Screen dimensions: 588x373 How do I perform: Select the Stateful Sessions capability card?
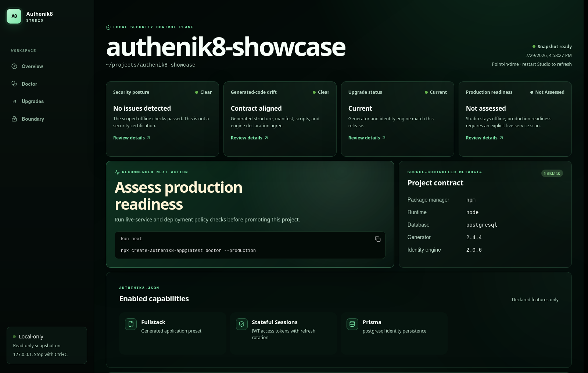283,333
